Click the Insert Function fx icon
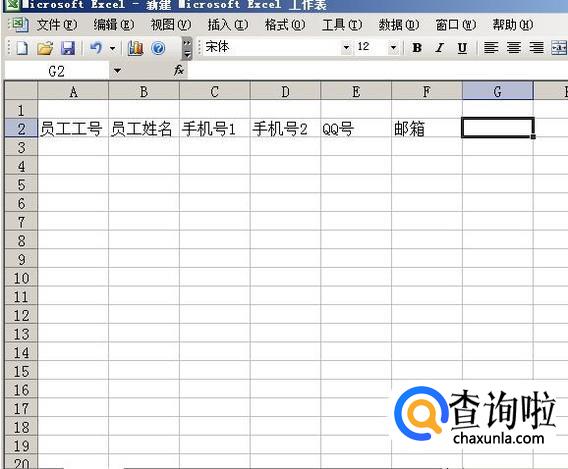This screenshot has height=469, width=568. click(179, 70)
